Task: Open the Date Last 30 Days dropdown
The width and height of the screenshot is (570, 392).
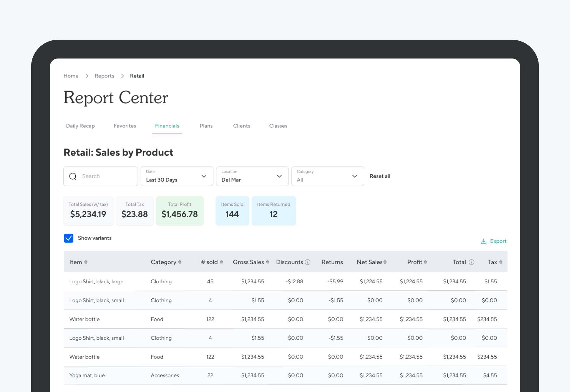Action: point(177,176)
